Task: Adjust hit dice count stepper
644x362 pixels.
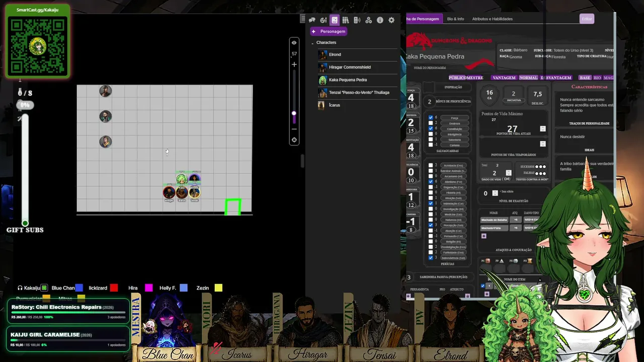Action: (508, 173)
